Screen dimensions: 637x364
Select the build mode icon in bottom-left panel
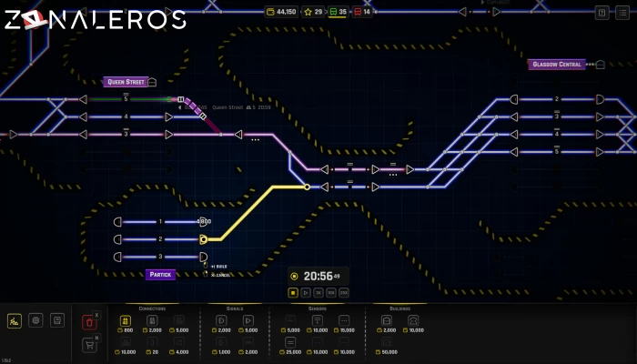click(x=15, y=321)
